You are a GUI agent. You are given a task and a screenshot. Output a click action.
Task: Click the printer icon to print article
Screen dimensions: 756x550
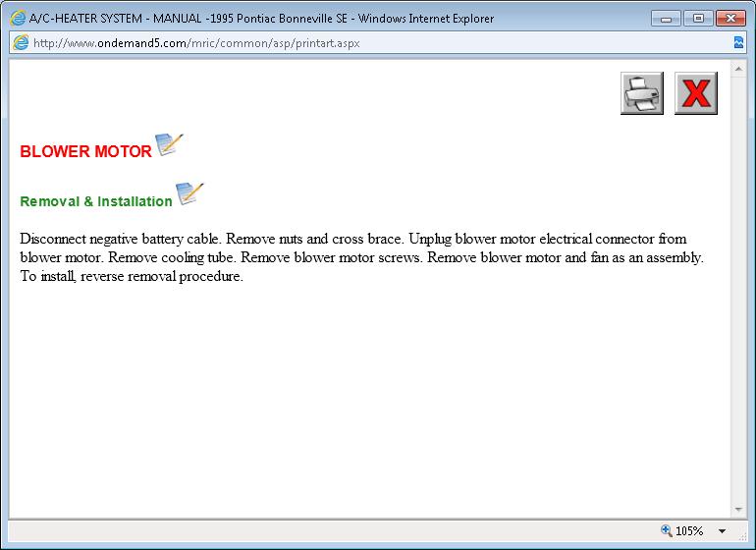coord(642,93)
